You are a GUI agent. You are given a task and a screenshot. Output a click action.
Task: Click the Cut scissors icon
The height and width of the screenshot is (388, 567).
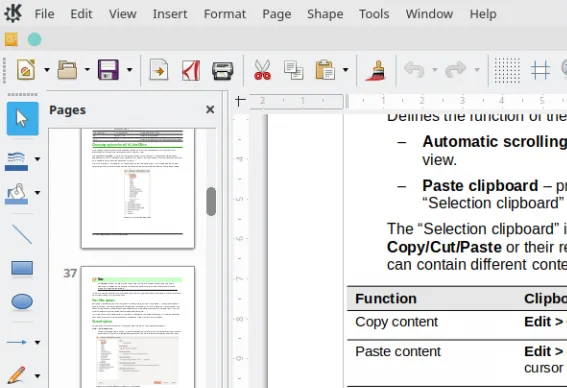pos(263,70)
